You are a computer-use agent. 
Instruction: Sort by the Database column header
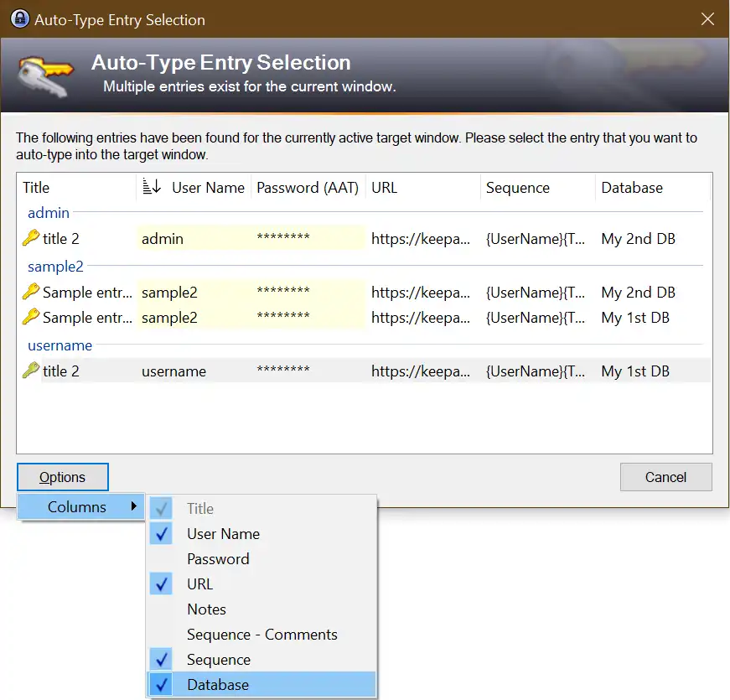tap(653, 187)
